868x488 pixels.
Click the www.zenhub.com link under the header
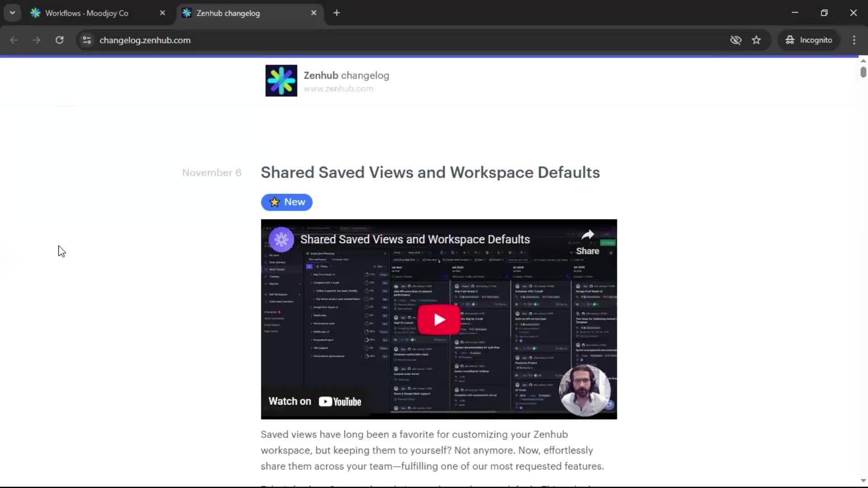point(339,89)
